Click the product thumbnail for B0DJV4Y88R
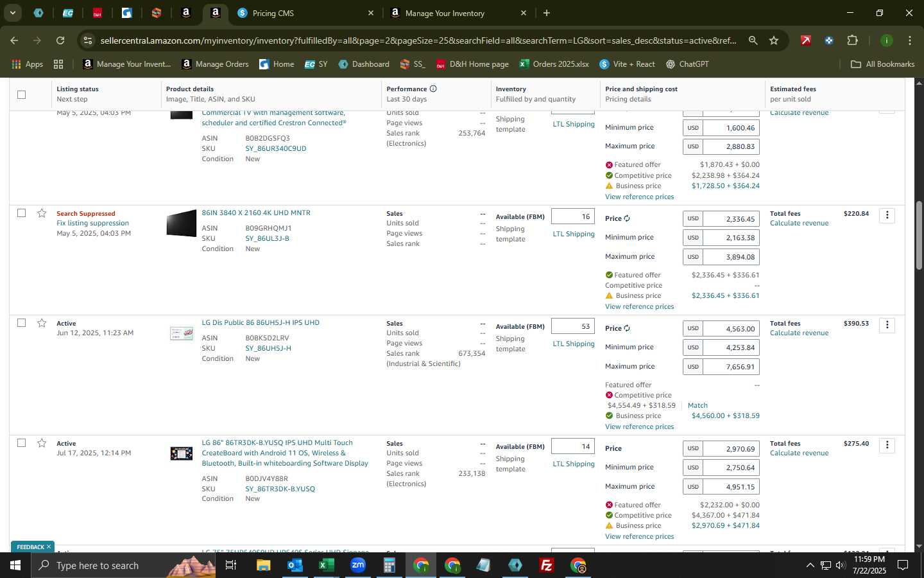Image resolution: width=924 pixels, height=578 pixels. coord(182,453)
